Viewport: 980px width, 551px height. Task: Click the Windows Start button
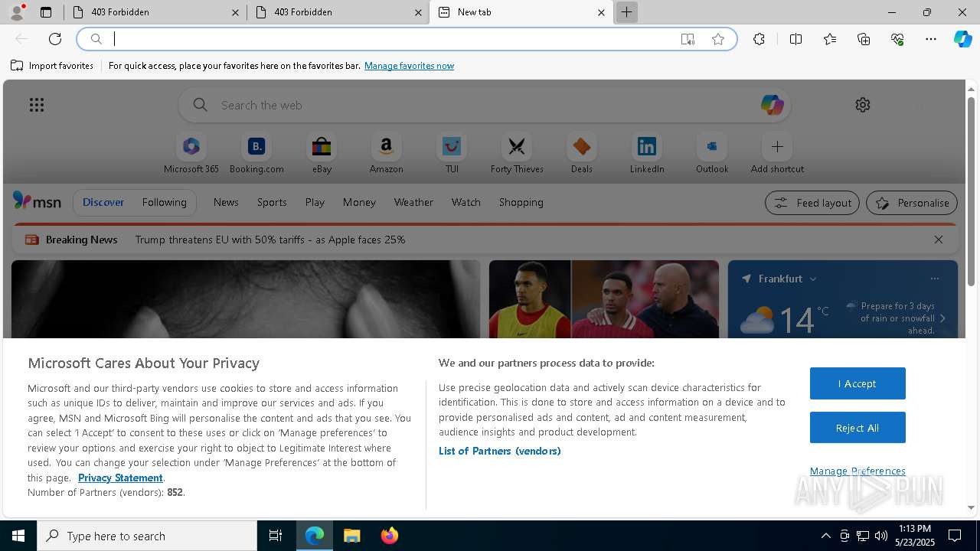(x=18, y=536)
